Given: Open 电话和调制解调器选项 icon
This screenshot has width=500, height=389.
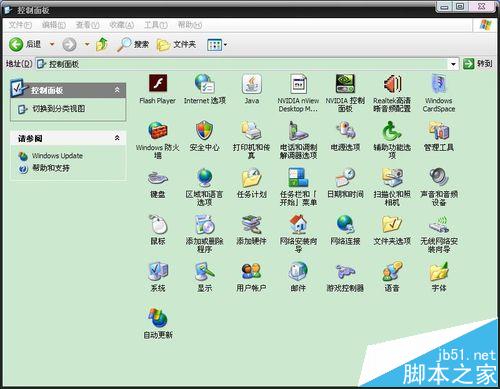Looking at the screenshot, I should pos(298,131).
